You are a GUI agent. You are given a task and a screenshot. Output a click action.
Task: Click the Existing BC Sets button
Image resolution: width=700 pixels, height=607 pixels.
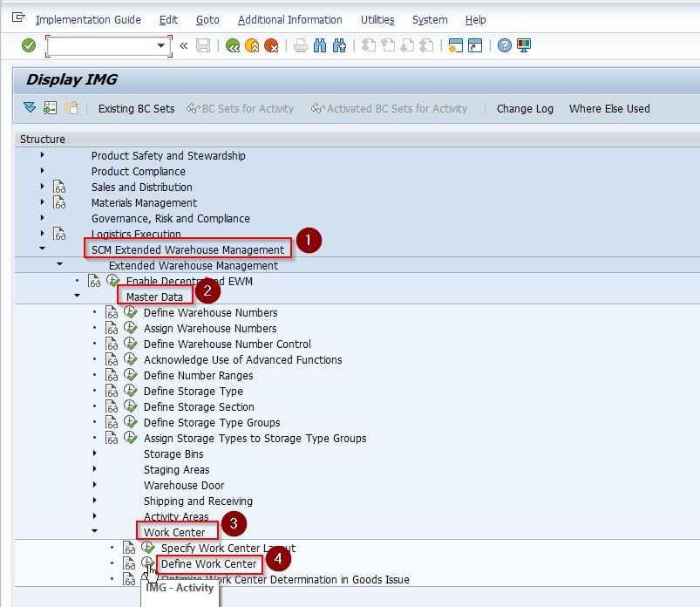click(136, 108)
